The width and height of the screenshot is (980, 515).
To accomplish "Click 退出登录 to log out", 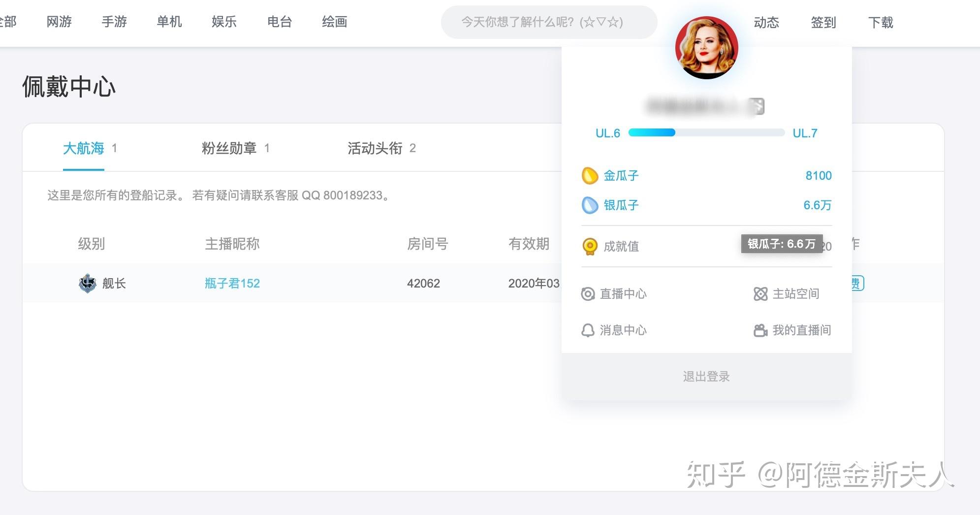I will tap(706, 377).
